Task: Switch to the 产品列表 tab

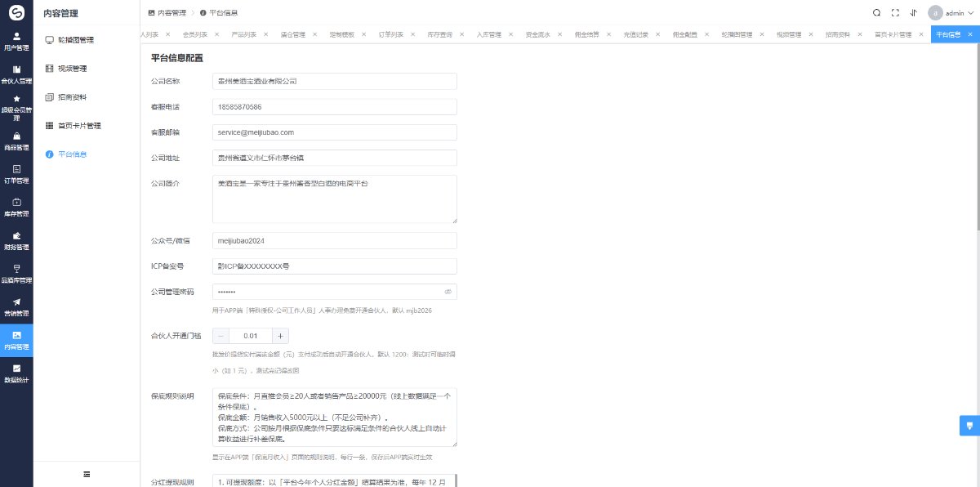Action: pyautogui.click(x=243, y=35)
